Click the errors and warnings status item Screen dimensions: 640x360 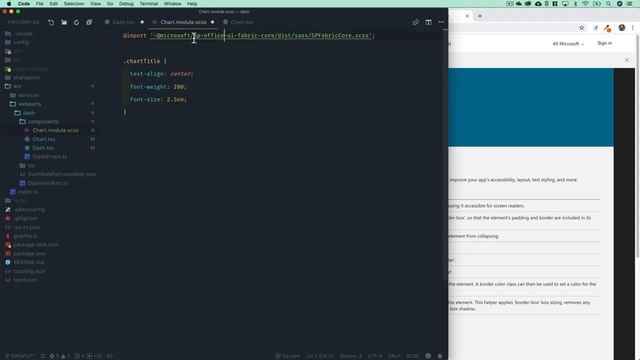[60, 356]
